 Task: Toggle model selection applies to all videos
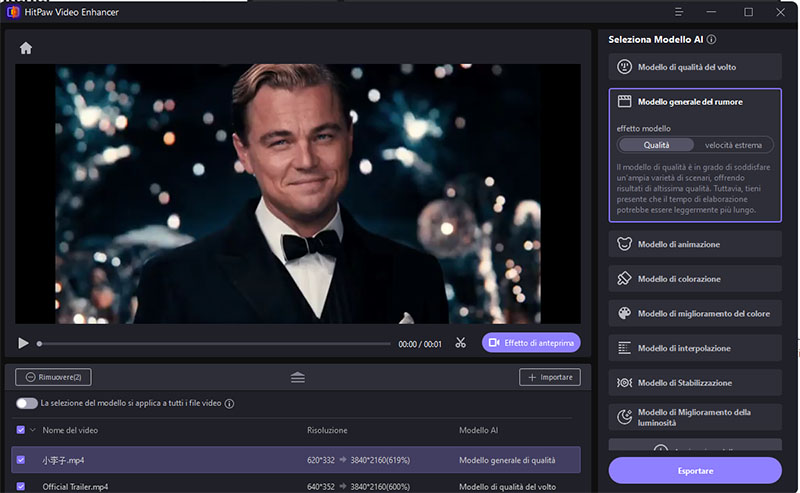point(27,403)
